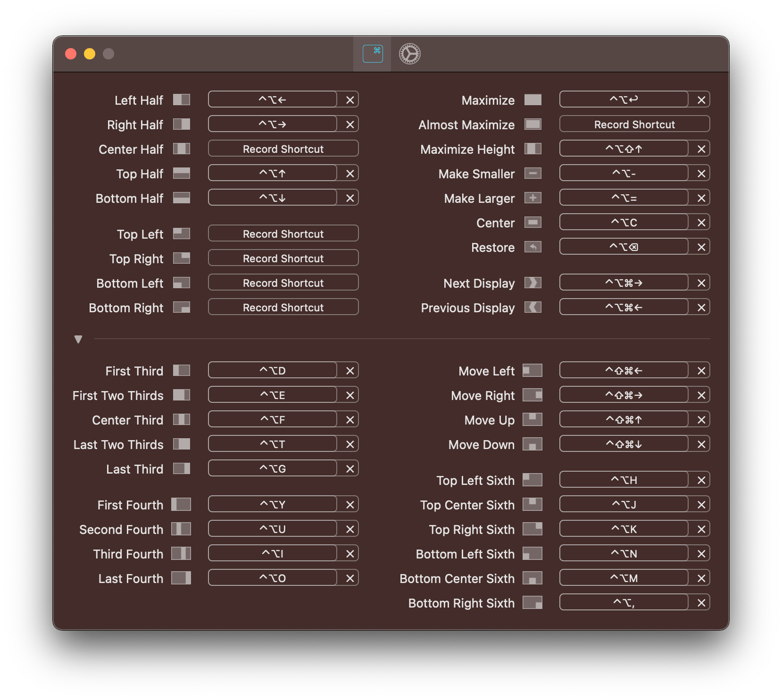The image size is (782, 700).
Task: Edit the Move Up shortcut field
Action: click(624, 419)
